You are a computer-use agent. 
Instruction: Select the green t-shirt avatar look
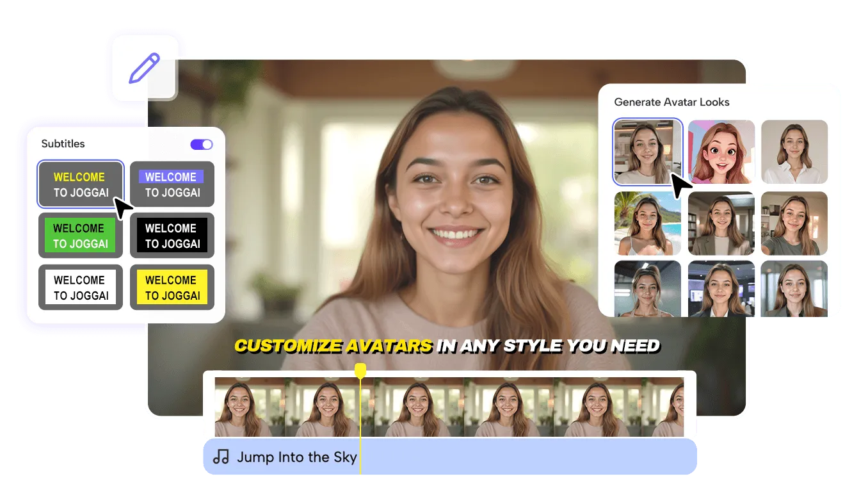794,224
